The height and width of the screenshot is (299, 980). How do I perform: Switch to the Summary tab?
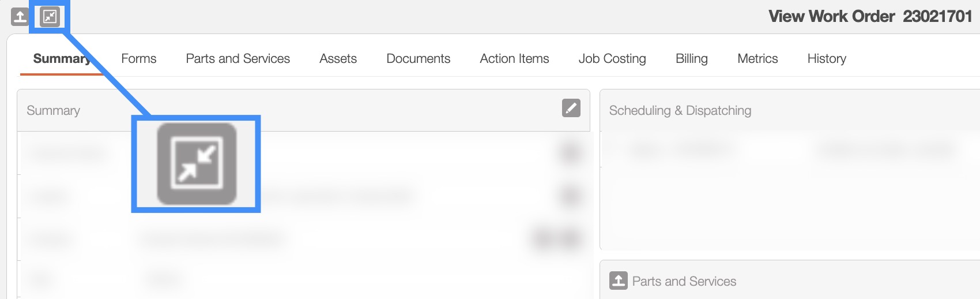tap(61, 59)
